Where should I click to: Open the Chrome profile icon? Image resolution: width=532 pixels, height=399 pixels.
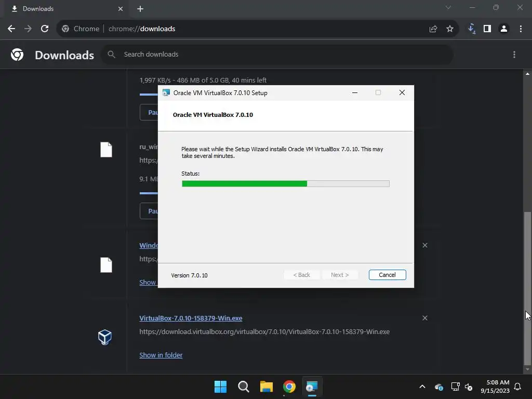pyautogui.click(x=504, y=29)
